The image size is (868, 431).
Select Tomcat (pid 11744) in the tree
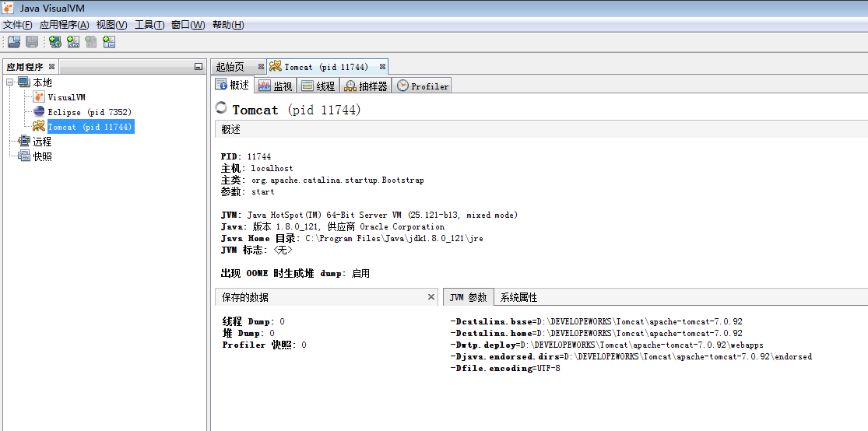click(90, 128)
